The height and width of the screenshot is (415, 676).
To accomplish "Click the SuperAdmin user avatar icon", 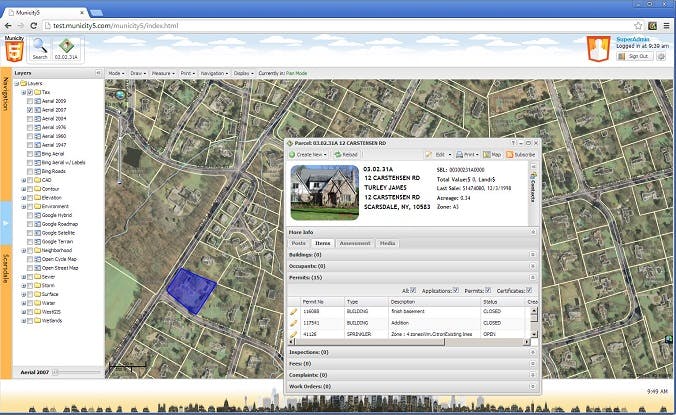I will click(x=598, y=49).
